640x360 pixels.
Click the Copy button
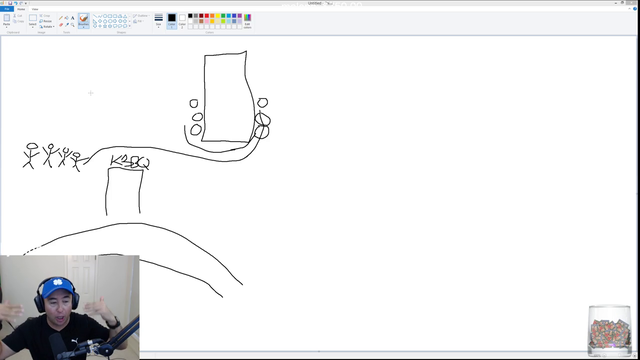[19, 21]
